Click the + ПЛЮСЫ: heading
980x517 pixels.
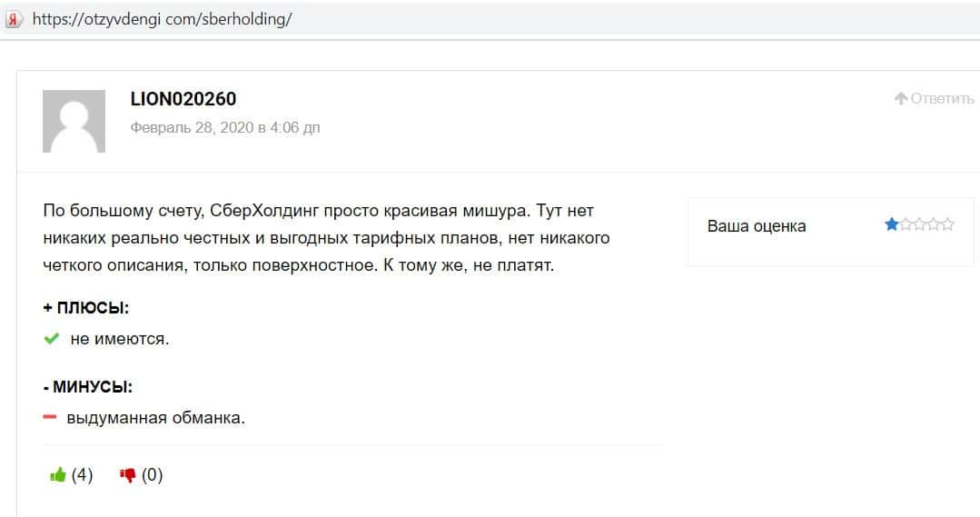point(86,307)
